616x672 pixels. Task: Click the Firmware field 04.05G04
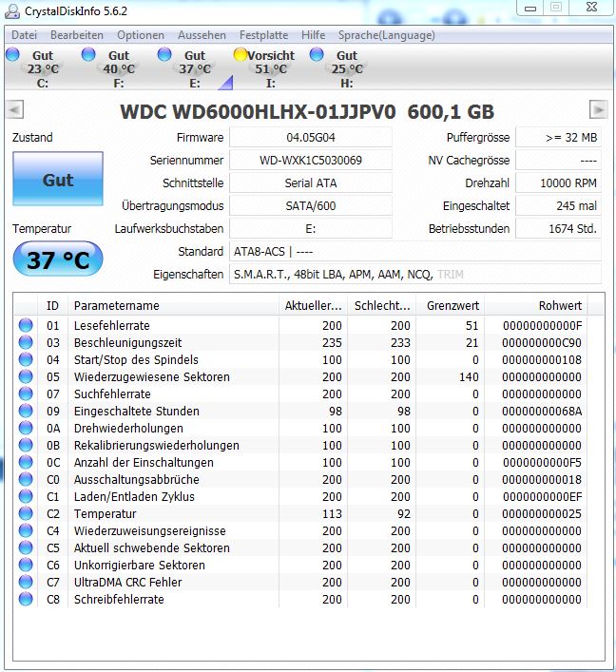point(311,138)
